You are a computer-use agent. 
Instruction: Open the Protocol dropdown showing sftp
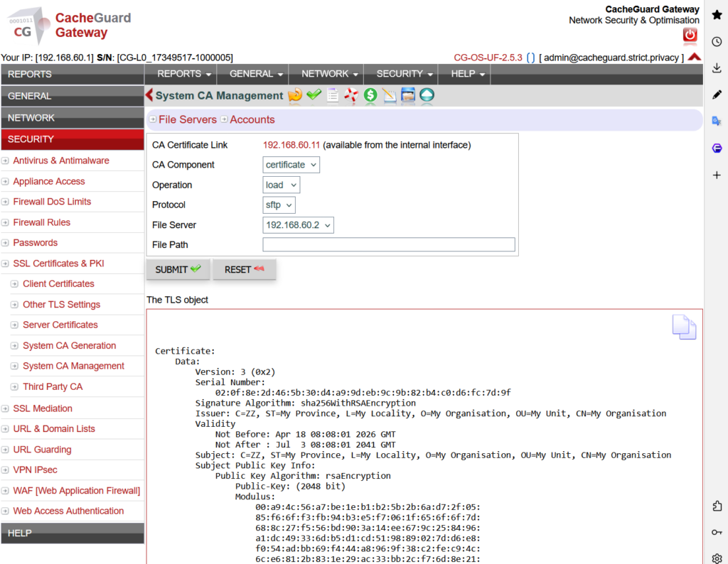click(279, 205)
